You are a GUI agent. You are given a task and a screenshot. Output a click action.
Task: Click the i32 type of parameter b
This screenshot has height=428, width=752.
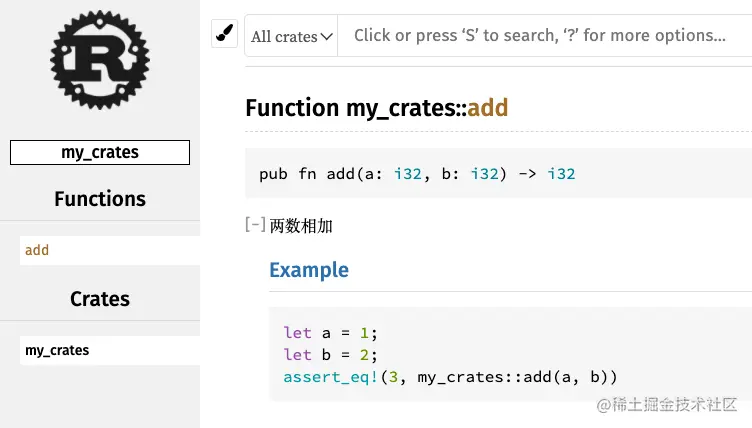coord(484,174)
